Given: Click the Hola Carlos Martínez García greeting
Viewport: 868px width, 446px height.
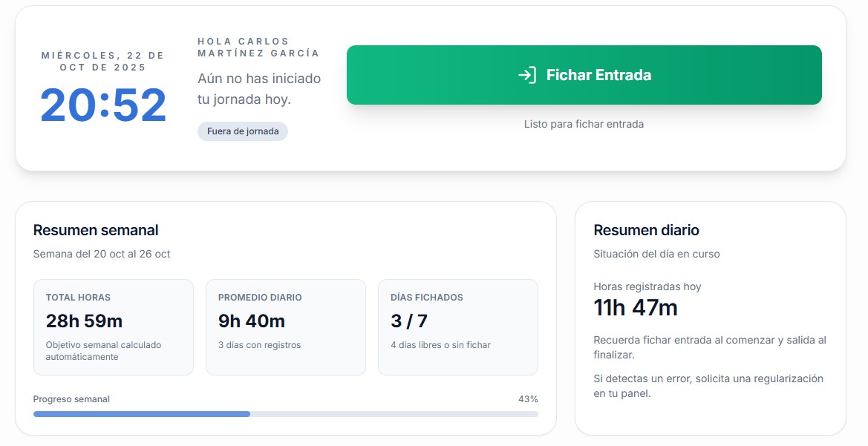Looking at the screenshot, I should coord(258,47).
